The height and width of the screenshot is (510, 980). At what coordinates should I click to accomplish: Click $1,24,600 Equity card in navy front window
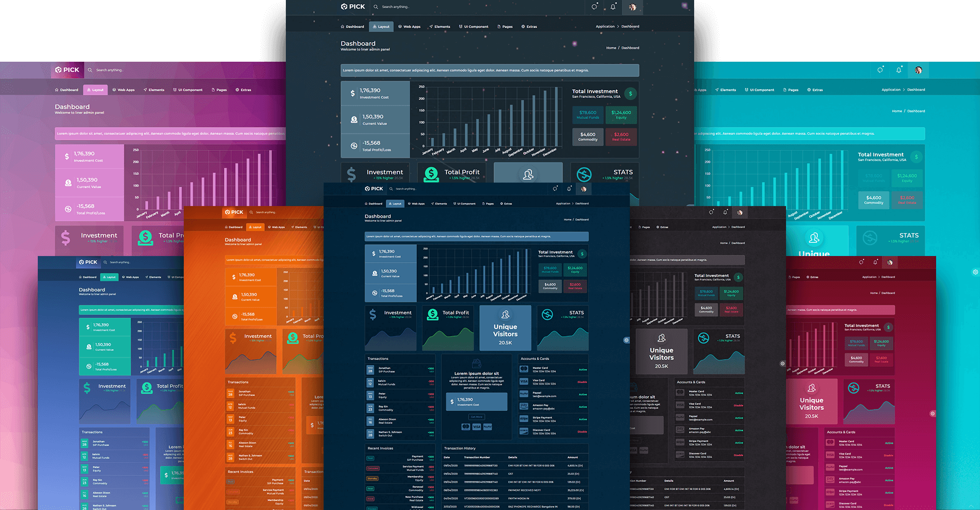pos(575,270)
